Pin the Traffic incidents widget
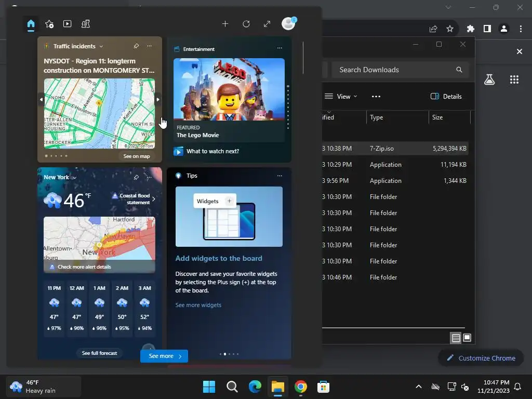The image size is (532, 399). tap(136, 46)
